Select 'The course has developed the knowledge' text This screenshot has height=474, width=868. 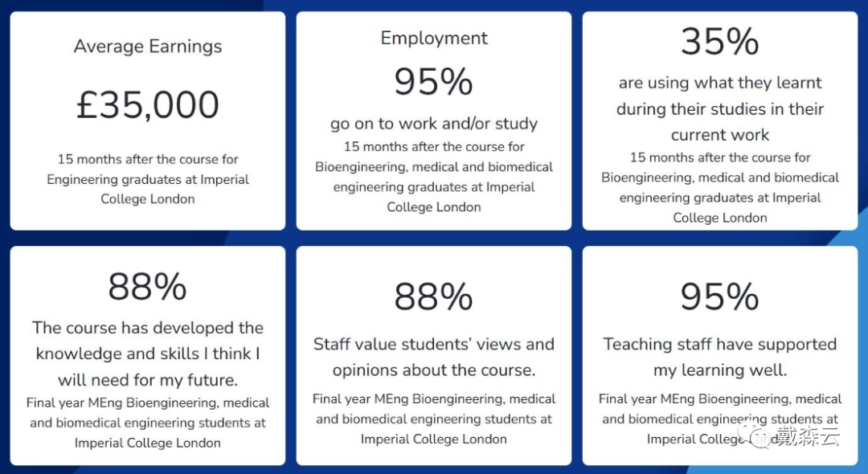click(x=148, y=341)
